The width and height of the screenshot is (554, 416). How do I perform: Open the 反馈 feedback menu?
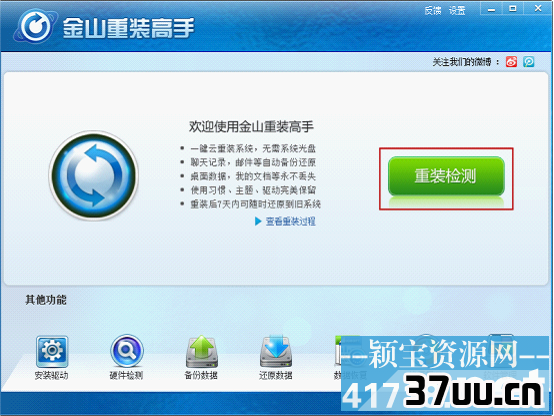pyautogui.click(x=433, y=11)
